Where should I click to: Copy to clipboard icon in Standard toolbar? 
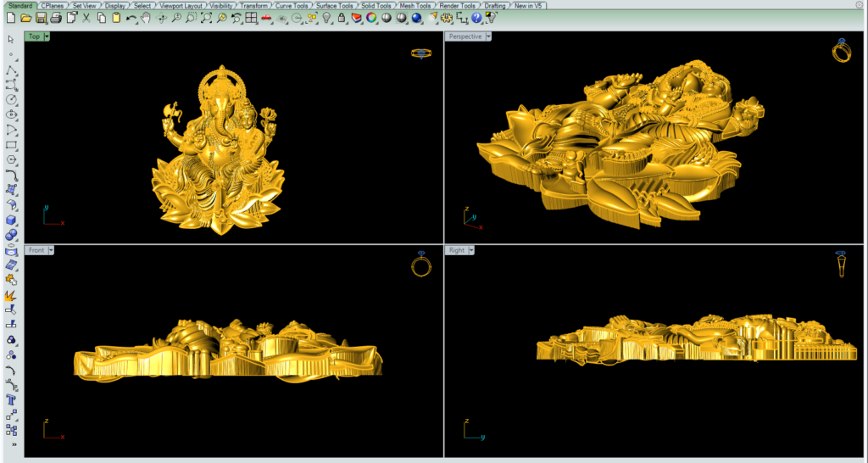point(102,19)
